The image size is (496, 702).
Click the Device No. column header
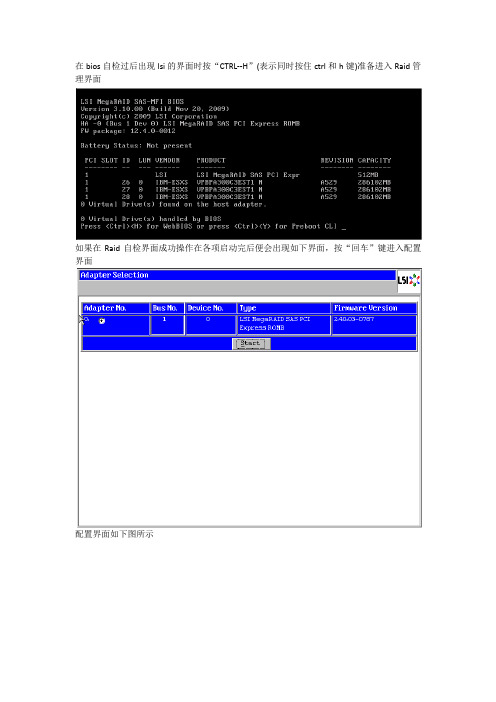pyautogui.click(x=210, y=308)
